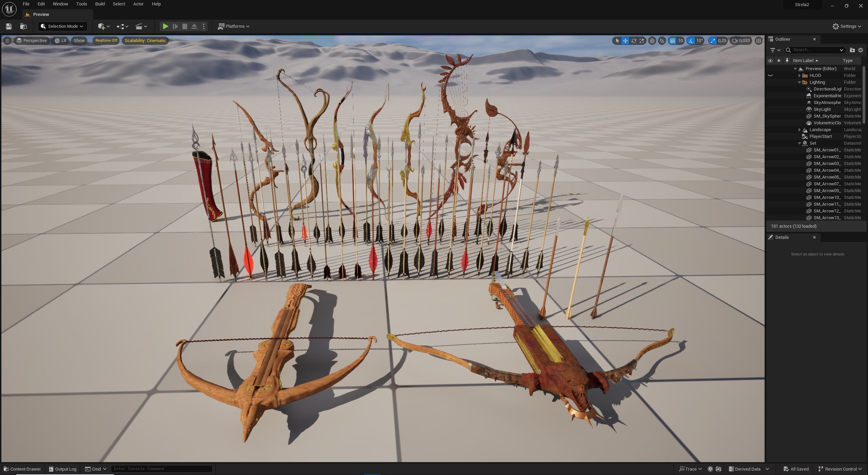
Task: Click the Outliner settings gear icon
Action: click(x=860, y=50)
